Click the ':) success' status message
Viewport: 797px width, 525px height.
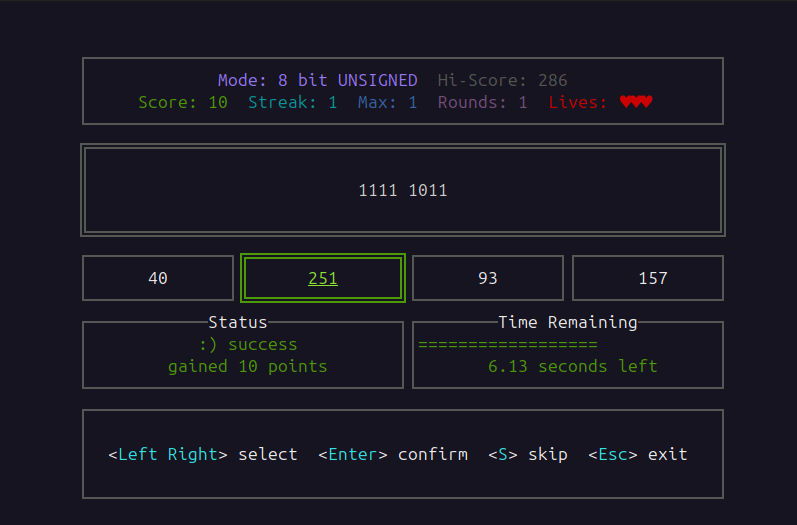[247, 345]
